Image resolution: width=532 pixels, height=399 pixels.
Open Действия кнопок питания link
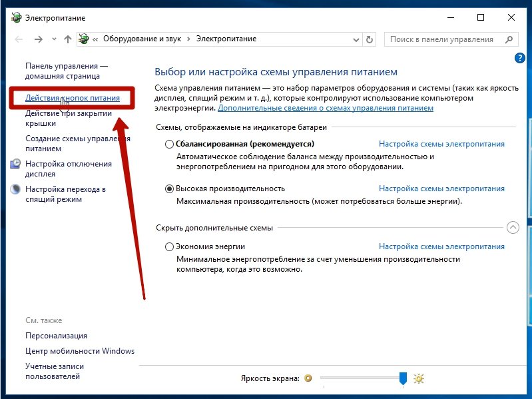click(x=73, y=98)
